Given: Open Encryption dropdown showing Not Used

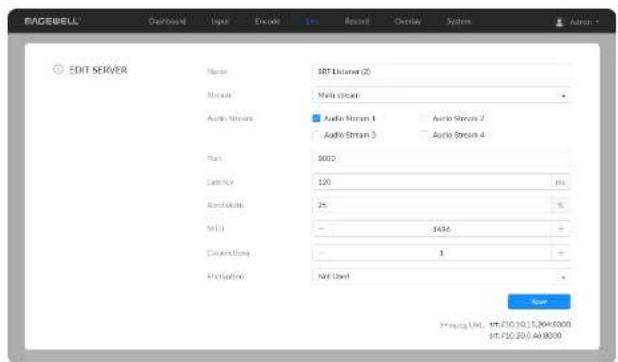Looking at the screenshot, I should (441, 276).
